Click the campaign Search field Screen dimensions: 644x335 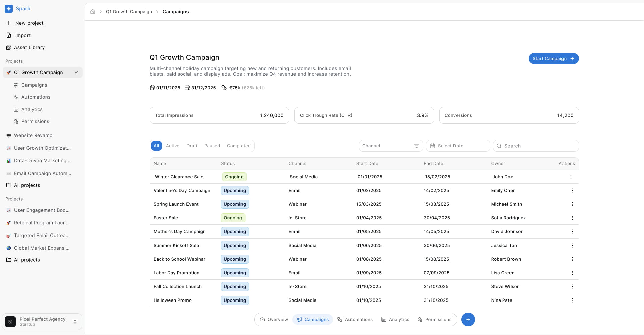tap(536, 146)
